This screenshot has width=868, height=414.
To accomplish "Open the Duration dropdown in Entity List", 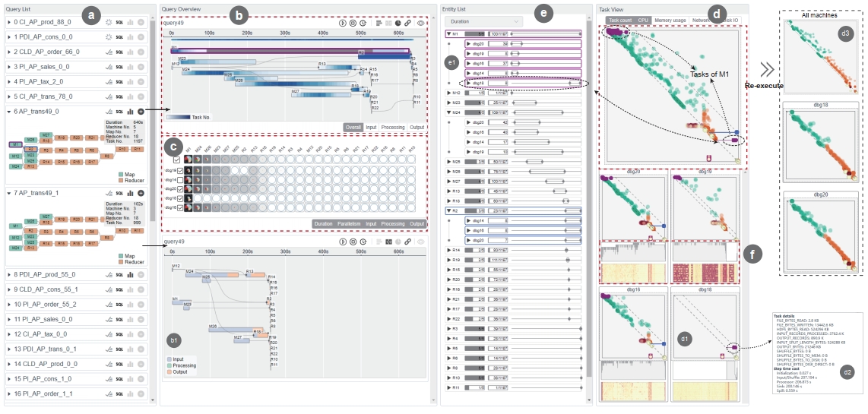I will 485,21.
